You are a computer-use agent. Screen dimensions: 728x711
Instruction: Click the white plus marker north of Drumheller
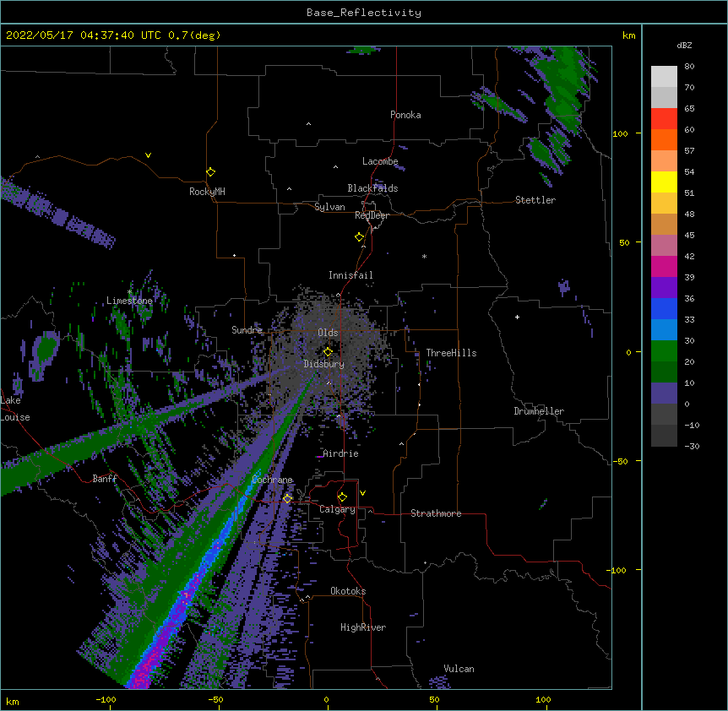517,317
